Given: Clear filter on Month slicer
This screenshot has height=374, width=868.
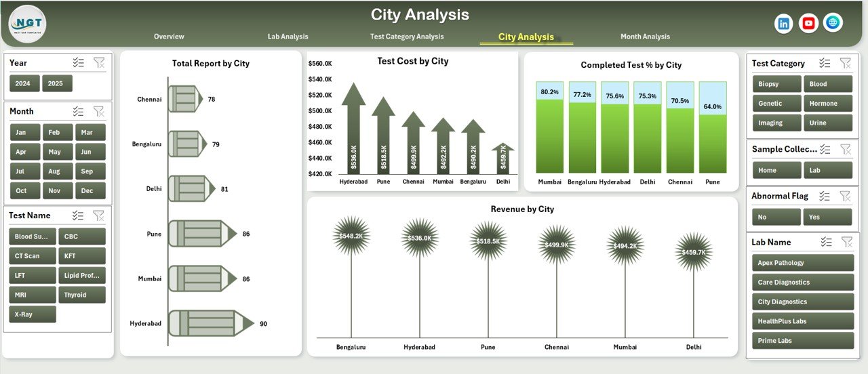Looking at the screenshot, I should pos(99,111).
